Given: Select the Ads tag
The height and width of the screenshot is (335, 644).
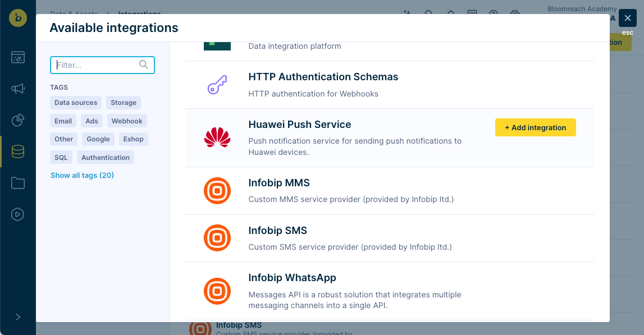Looking at the screenshot, I should coord(92,121).
